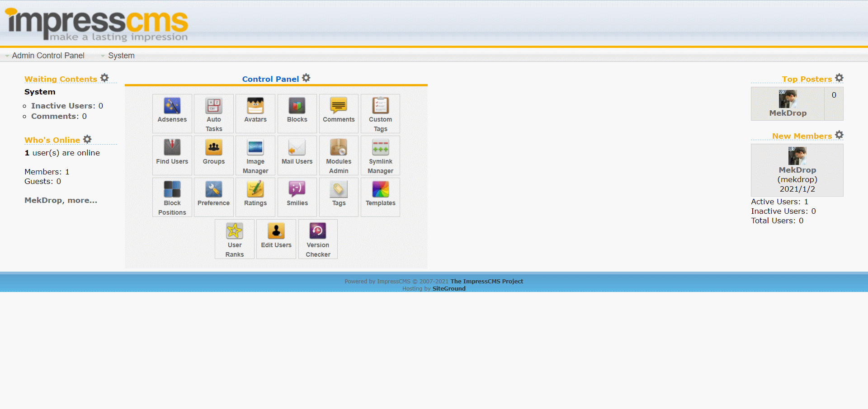Open User Ranks icon

point(235,239)
